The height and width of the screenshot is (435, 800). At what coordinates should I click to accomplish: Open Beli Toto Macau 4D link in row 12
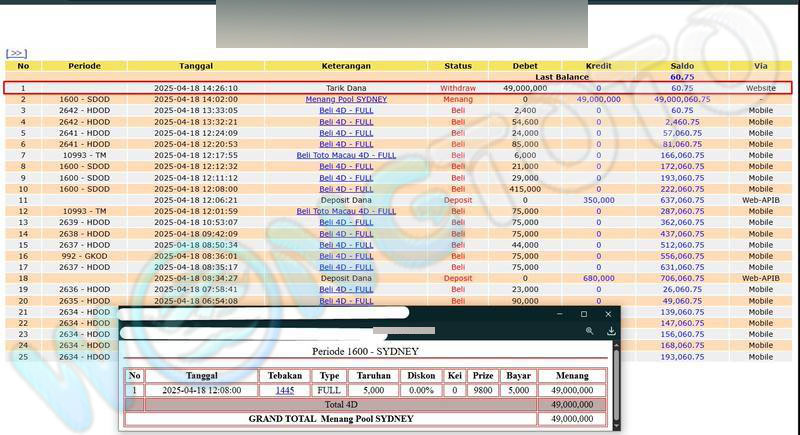tap(346, 211)
